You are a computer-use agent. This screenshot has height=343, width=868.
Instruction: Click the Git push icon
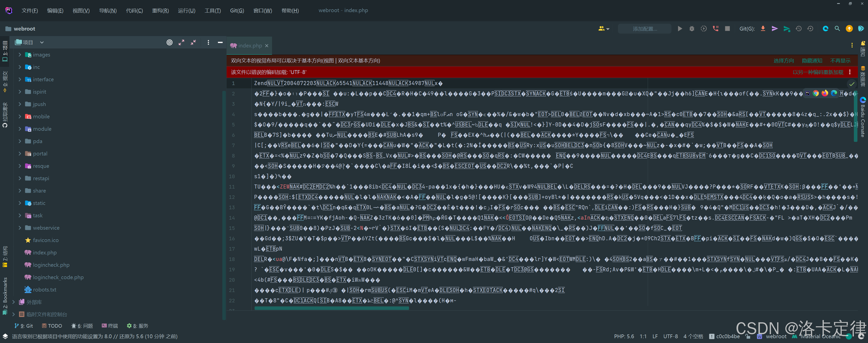coord(786,29)
